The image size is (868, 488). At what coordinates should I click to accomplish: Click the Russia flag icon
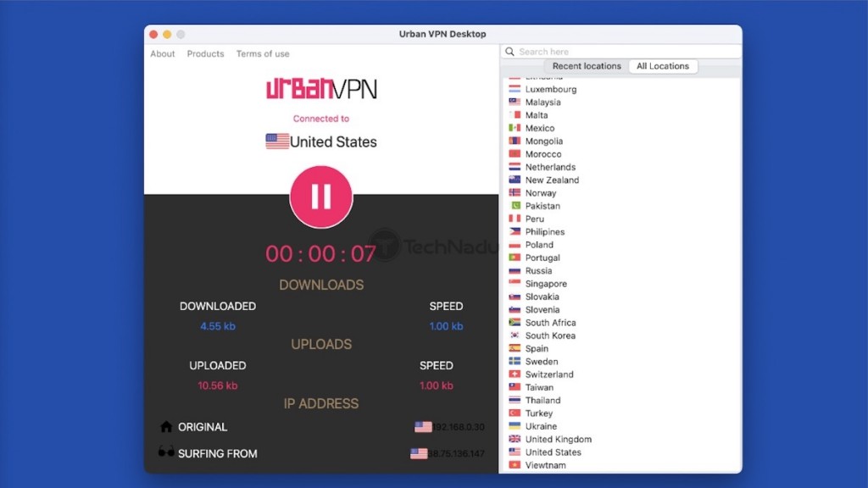515,270
